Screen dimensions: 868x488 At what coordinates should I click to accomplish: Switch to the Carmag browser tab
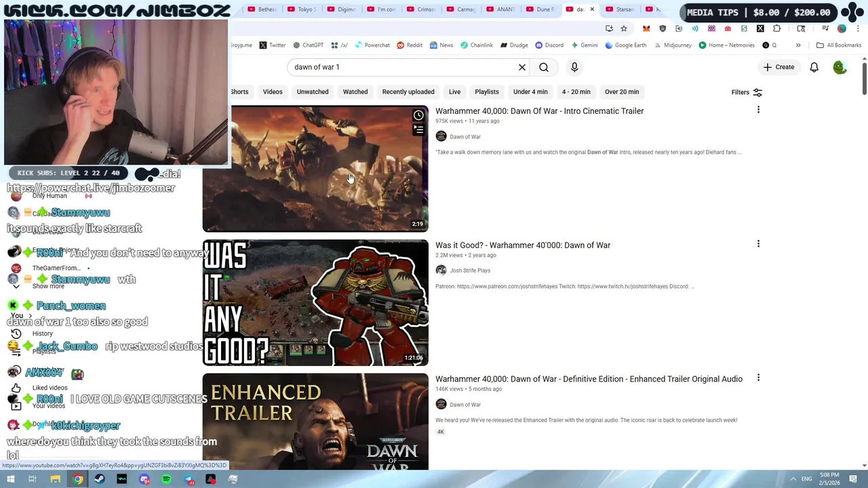(460, 9)
